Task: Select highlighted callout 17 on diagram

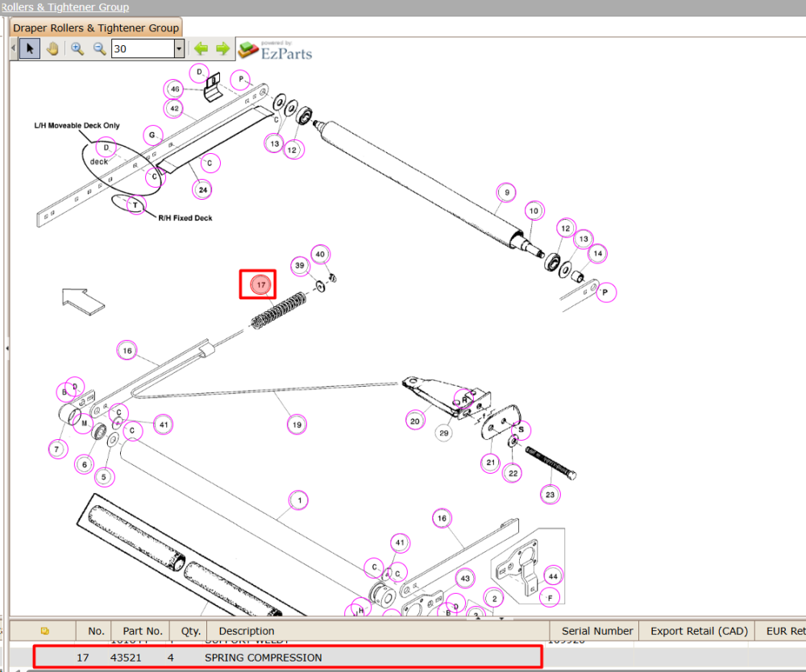Action: (261, 284)
